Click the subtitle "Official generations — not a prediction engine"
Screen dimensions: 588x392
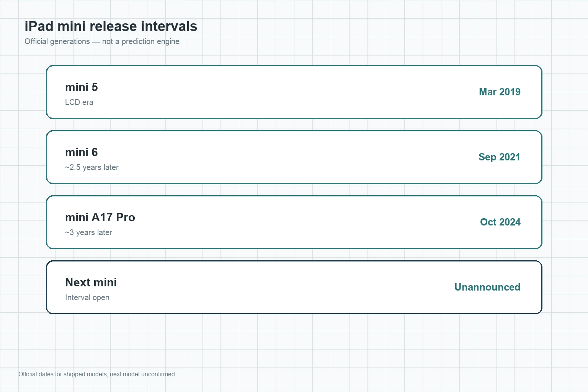tap(102, 41)
